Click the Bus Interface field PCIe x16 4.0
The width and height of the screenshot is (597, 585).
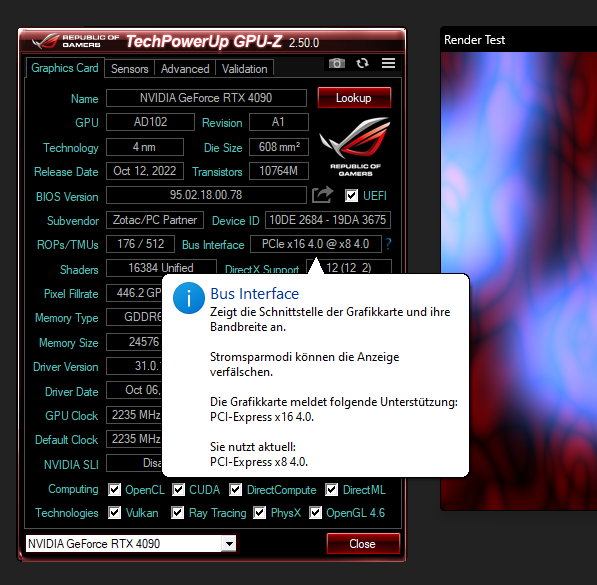click(x=316, y=244)
